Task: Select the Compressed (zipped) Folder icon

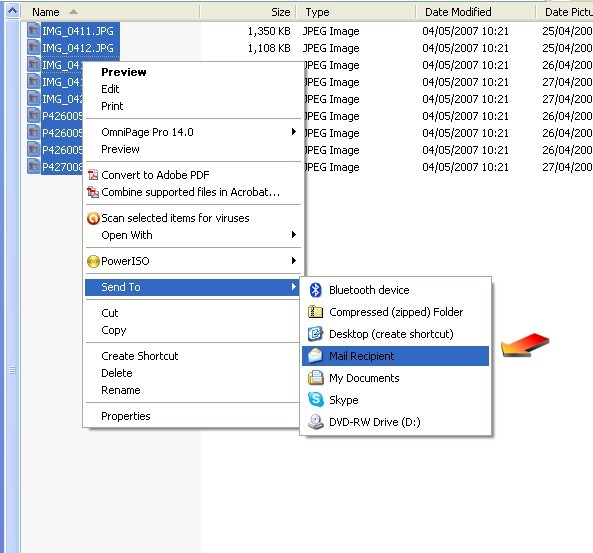Action: click(x=315, y=312)
